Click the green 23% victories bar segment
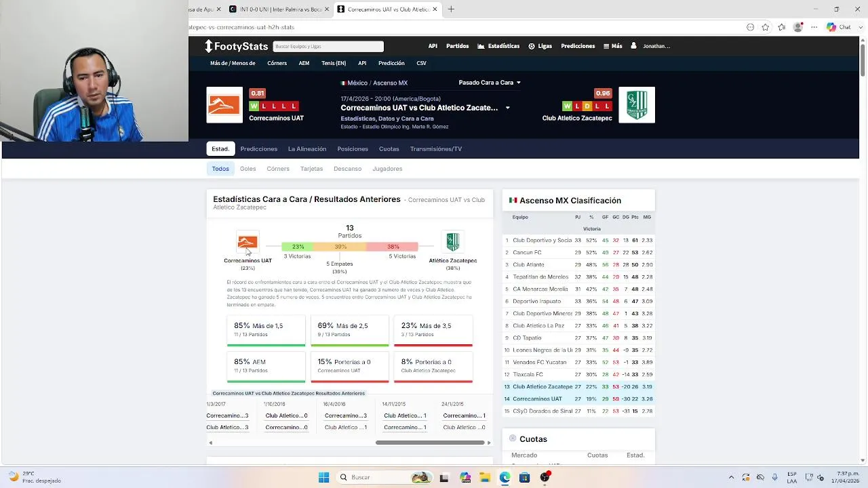Viewport: 868px width, 488px height. click(x=298, y=247)
